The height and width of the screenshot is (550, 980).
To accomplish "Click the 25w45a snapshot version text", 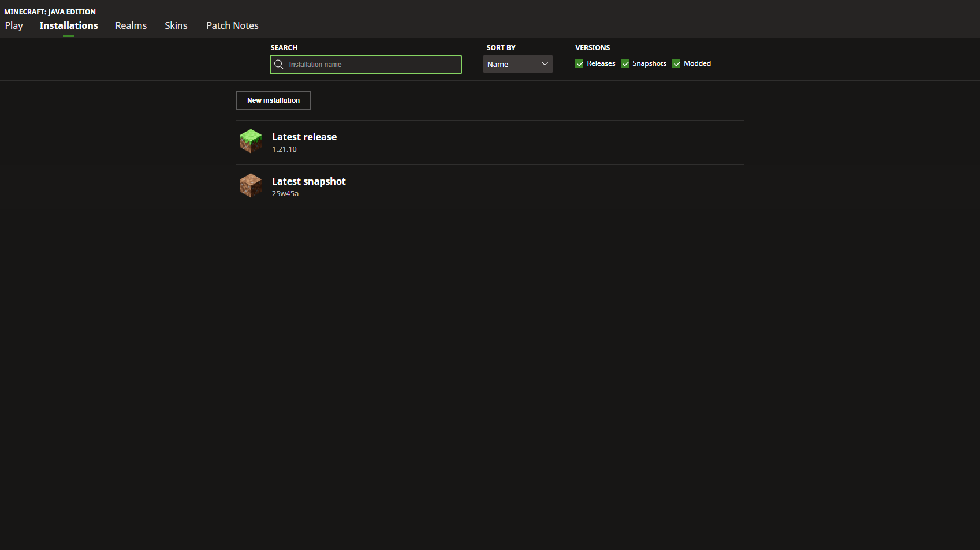I will (x=285, y=194).
